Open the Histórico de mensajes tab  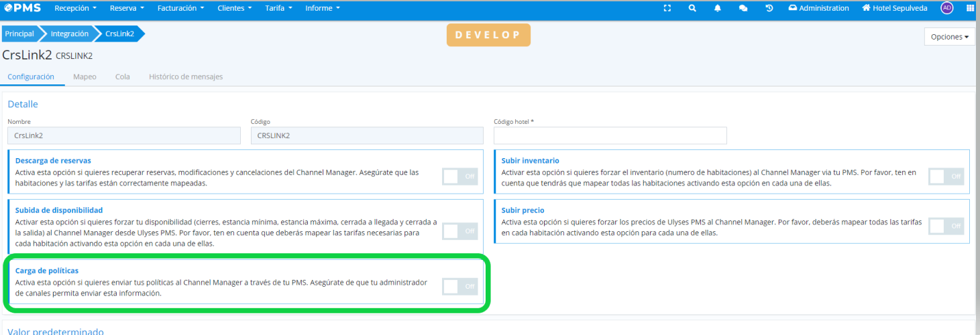(186, 76)
